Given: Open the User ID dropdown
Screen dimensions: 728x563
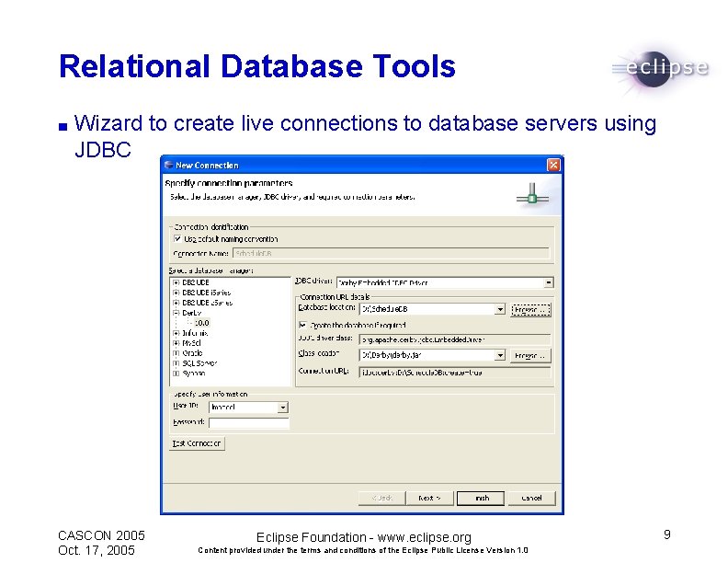Looking at the screenshot, I should (x=282, y=408).
